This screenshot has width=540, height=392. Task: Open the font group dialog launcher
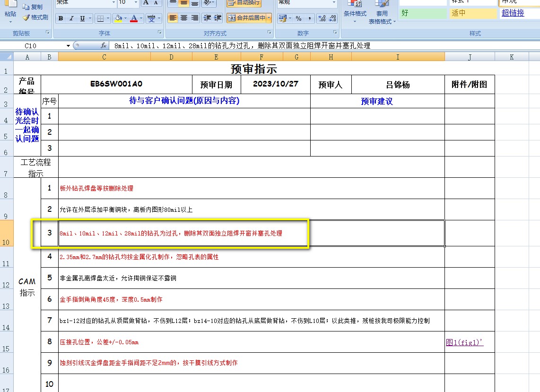tap(160, 32)
